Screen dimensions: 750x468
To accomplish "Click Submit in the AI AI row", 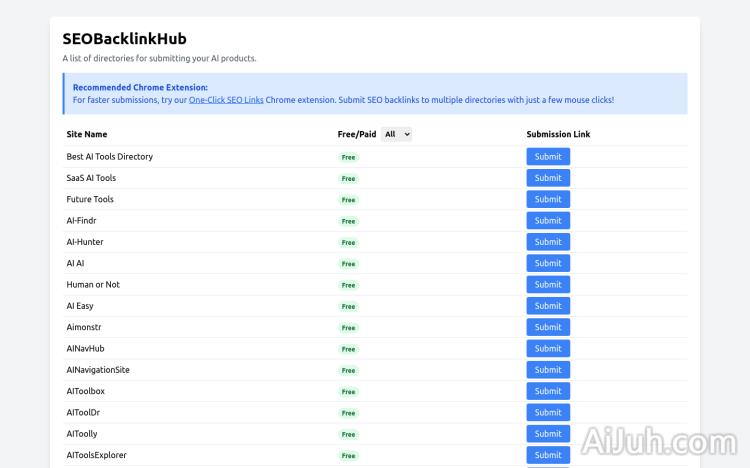I will (548, 263).
